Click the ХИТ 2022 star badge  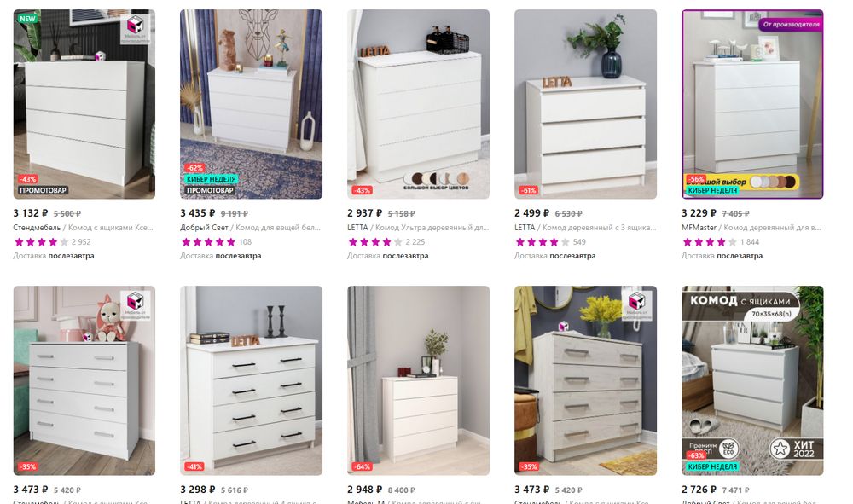tap(796, 449)
